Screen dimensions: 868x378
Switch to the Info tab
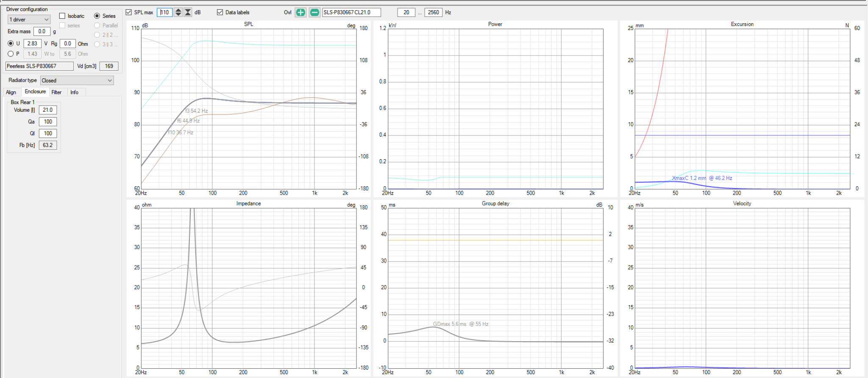coord(74,92)
